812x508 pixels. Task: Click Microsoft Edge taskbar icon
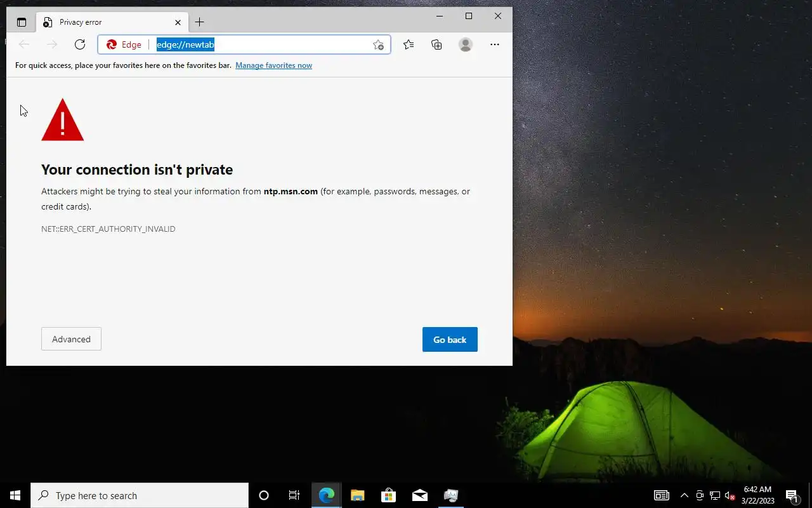click(x=326, y=495)
